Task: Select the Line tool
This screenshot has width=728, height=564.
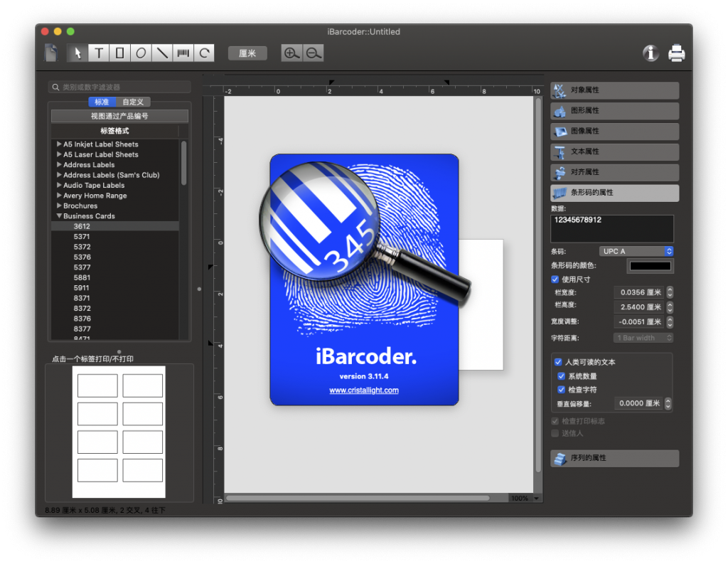Action: coord(161,53)
